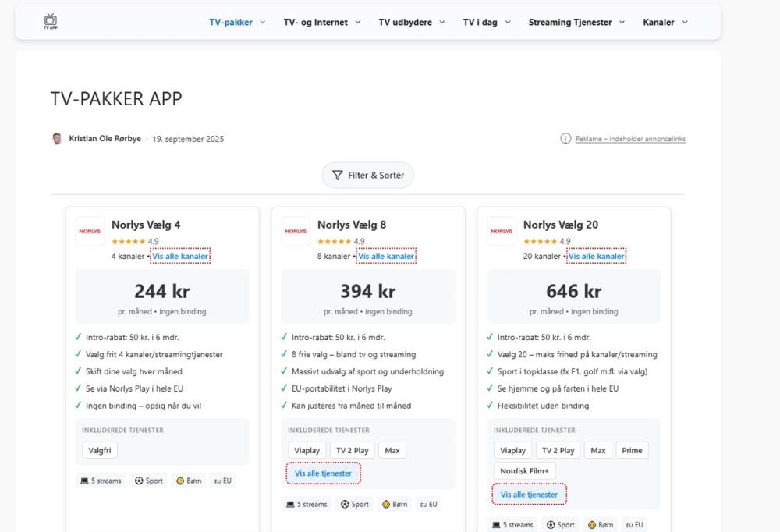This screenshot has height=532, width=780.
Task: Open the Streaming Tjenester menu
Action: [x=576, y=22]
